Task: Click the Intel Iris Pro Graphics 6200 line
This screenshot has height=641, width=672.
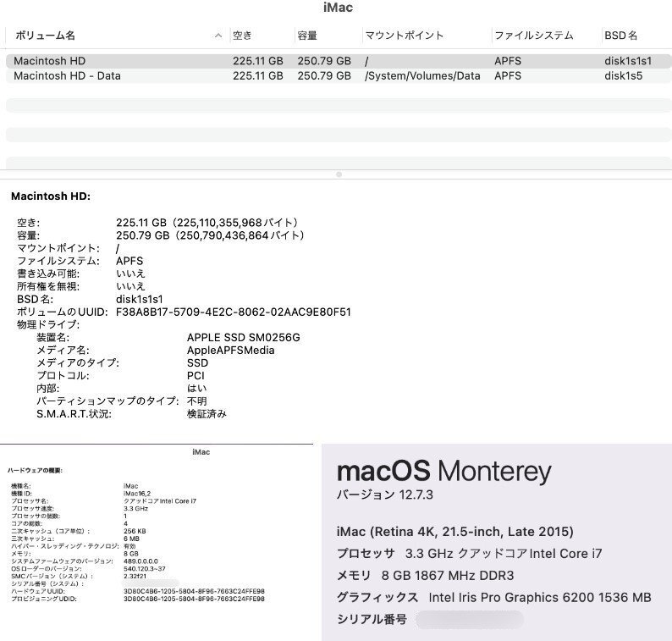Action: pyautogui.click(x=494, y=598)
